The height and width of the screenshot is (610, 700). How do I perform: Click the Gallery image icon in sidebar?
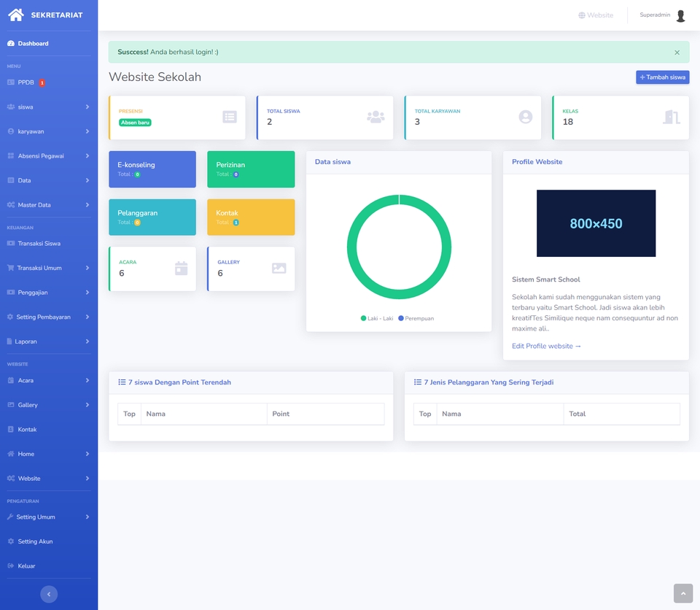(x=11, y=405)
